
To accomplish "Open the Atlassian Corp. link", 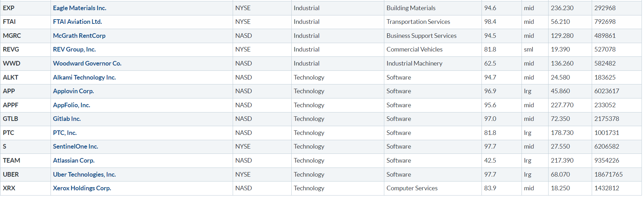I will pos(74,161).
